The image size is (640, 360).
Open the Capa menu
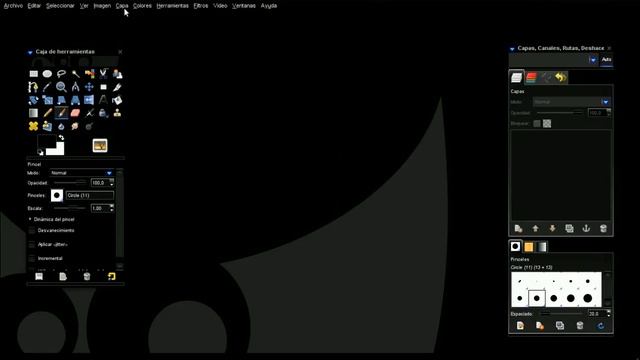tap(122, 6)
